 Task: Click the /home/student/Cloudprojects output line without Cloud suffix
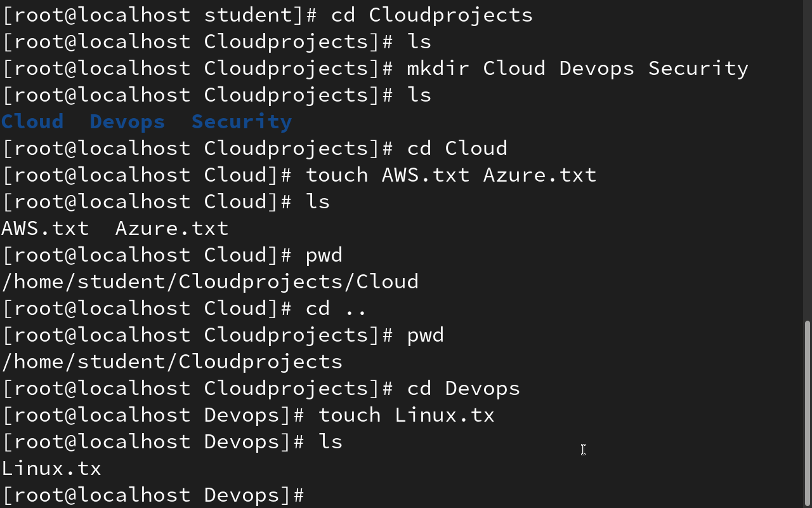pos(172,361)
